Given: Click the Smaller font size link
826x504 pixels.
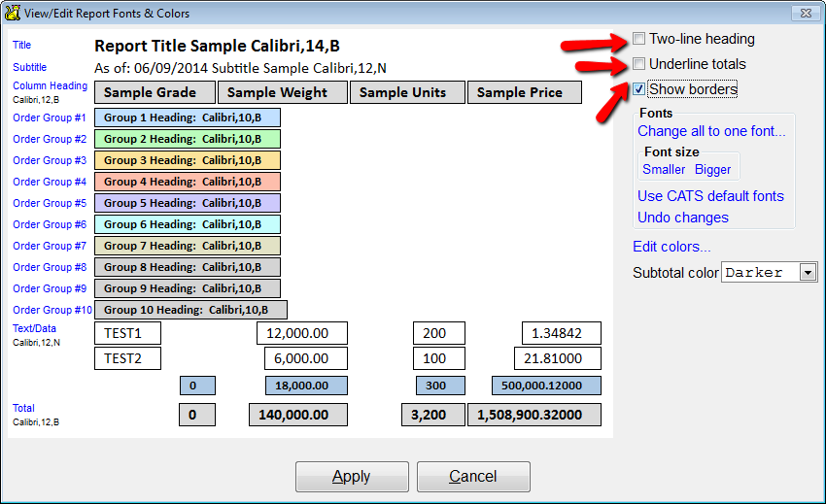Looking at the screenshot, I should click(x=664, y=169).
